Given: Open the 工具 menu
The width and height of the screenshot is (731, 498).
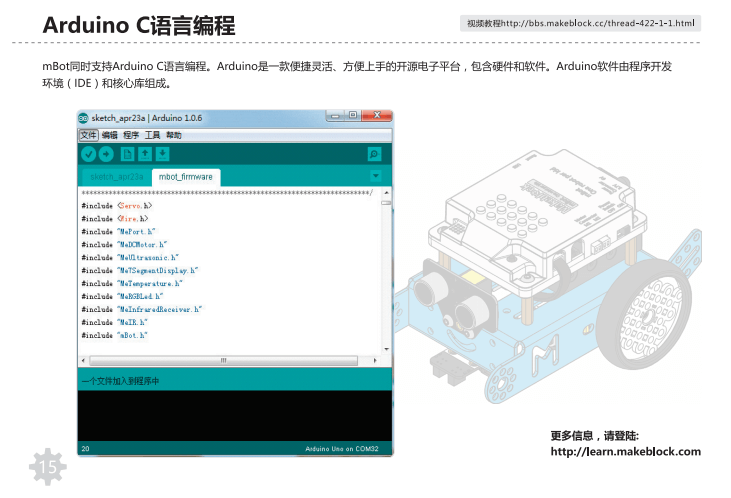Looking at the screenshot, I should [152, 135].
